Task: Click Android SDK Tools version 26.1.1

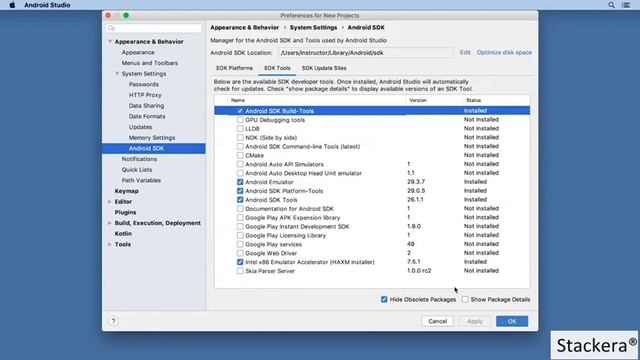Action: (415, 200)
